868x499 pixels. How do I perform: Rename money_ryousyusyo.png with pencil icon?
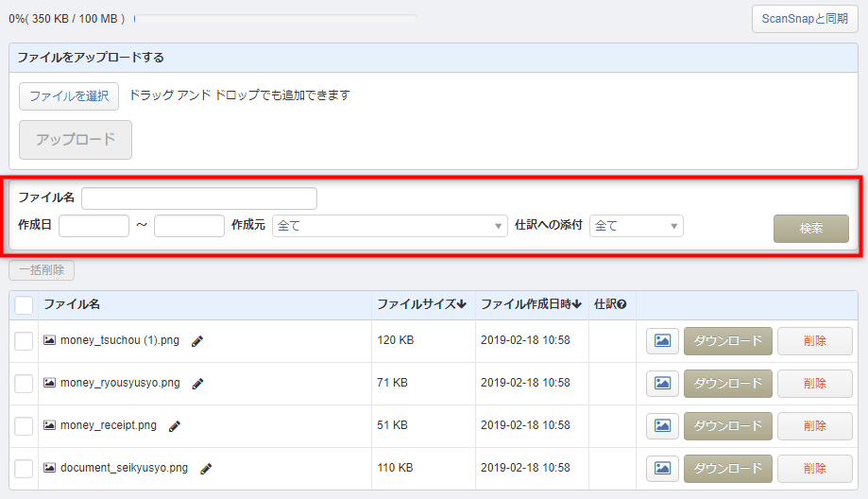(x=197, y=384)
